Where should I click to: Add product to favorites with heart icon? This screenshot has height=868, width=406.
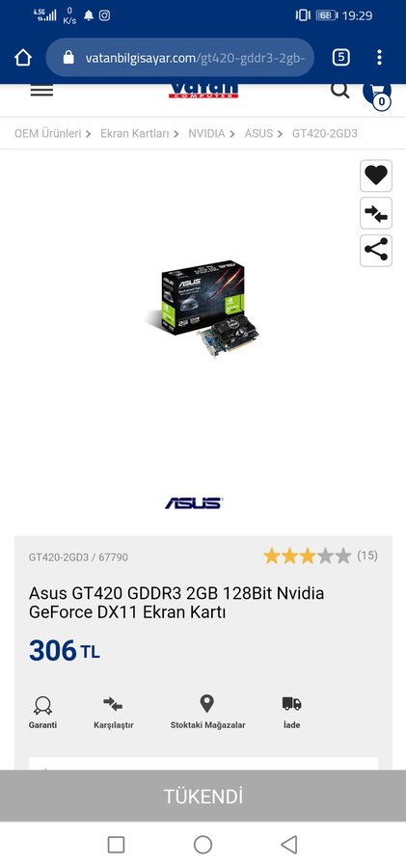click(x=376, y=176)
